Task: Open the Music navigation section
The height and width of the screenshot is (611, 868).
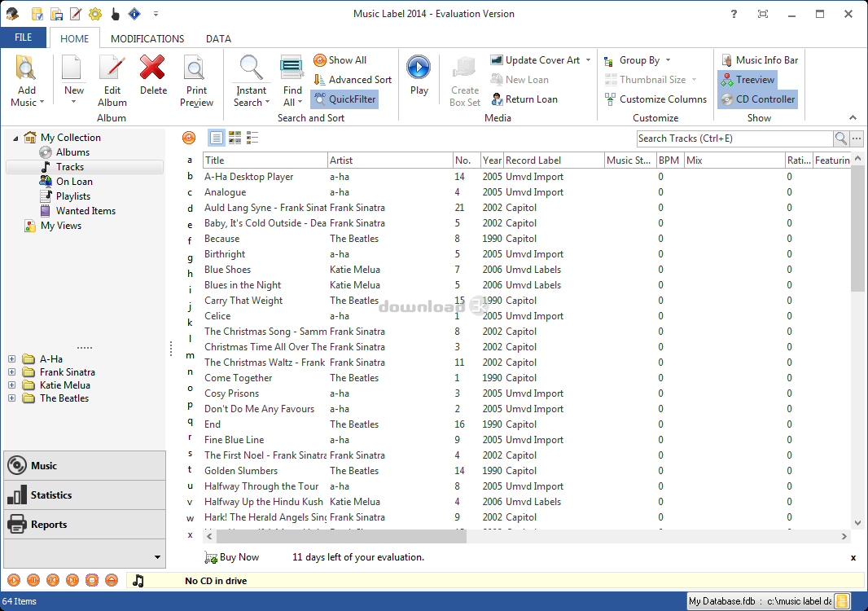Action: (85, 466)
